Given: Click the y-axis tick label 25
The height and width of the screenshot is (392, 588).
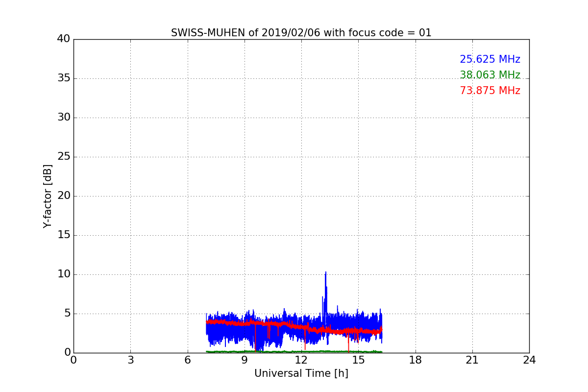Looking at the screenshot, I should point(64,157).
